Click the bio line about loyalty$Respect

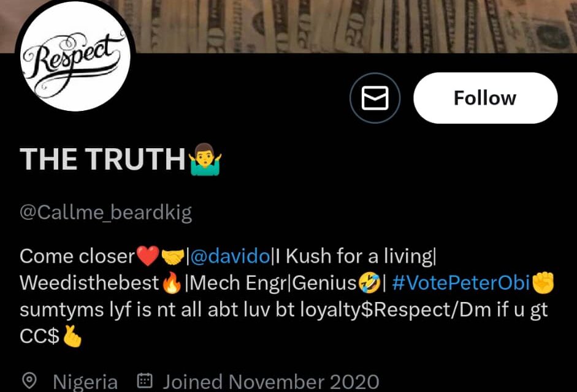pyautogui.click(x=284, y=310)
